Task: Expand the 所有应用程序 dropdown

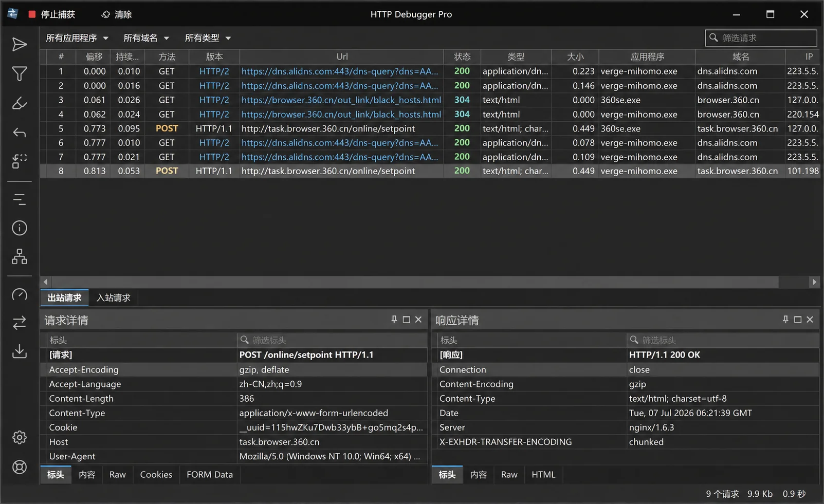Action: (x=77, y=38)
